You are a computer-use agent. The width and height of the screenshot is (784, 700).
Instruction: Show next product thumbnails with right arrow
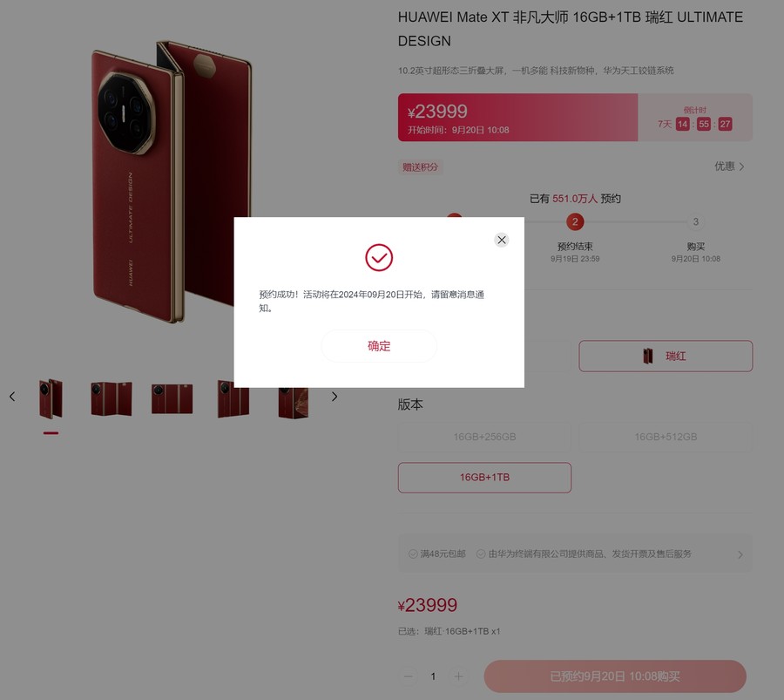335,397
